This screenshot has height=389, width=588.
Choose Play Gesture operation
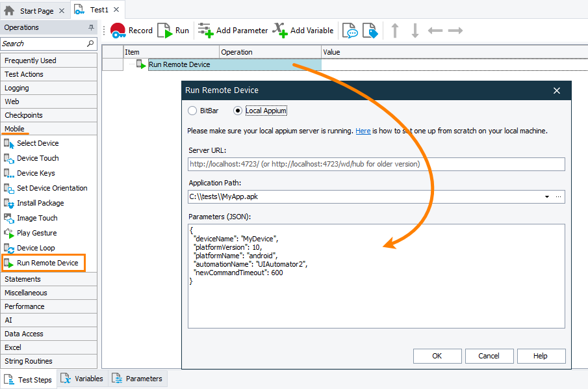[36, 233]
